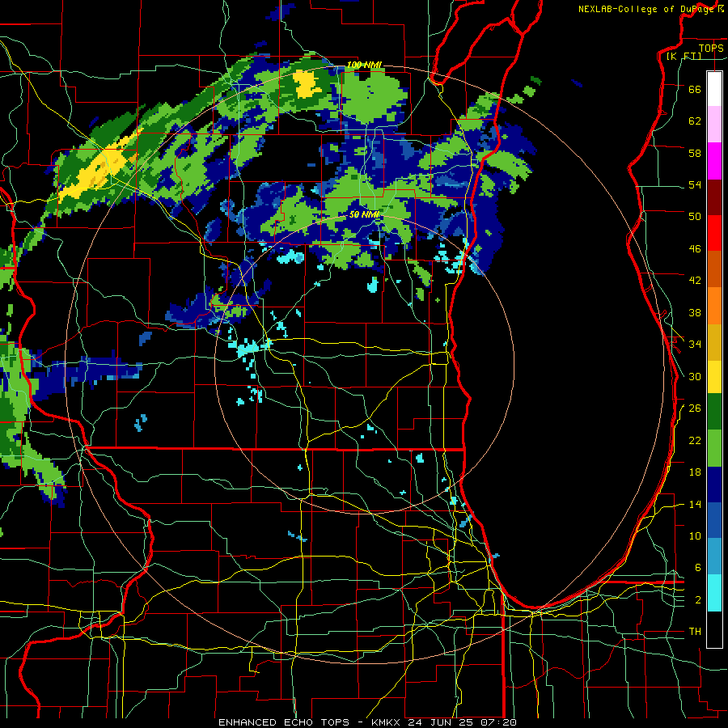Pick the cyan legend swatch
This screenshot has width=728, height=728.
[714, 593]
